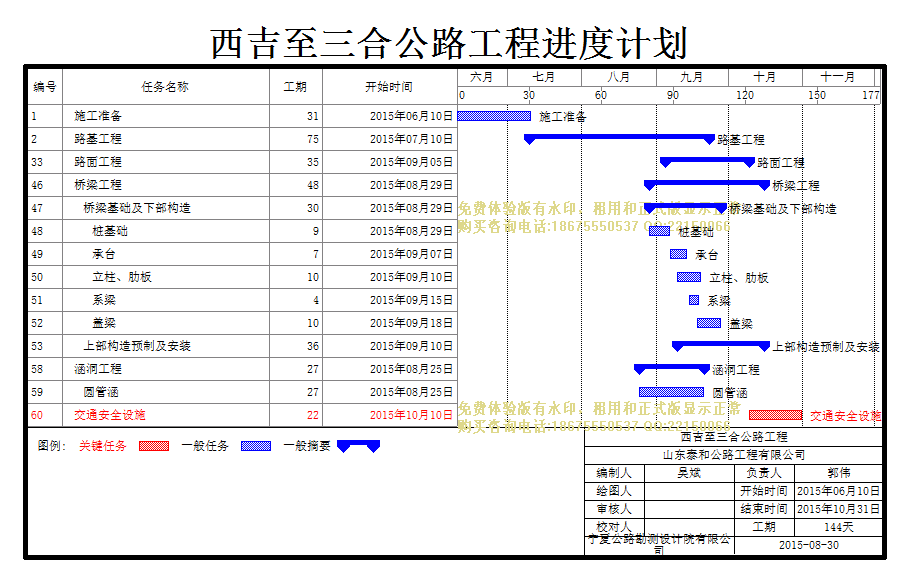908x581 pixels.
Task: Select start date 2015年09月15日 of 系梁
Action: click(x=411, y=300)
